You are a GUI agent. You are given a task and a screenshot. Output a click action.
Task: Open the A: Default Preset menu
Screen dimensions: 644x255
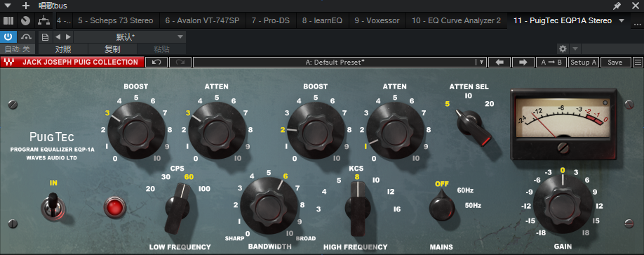[x=340, y=62]
